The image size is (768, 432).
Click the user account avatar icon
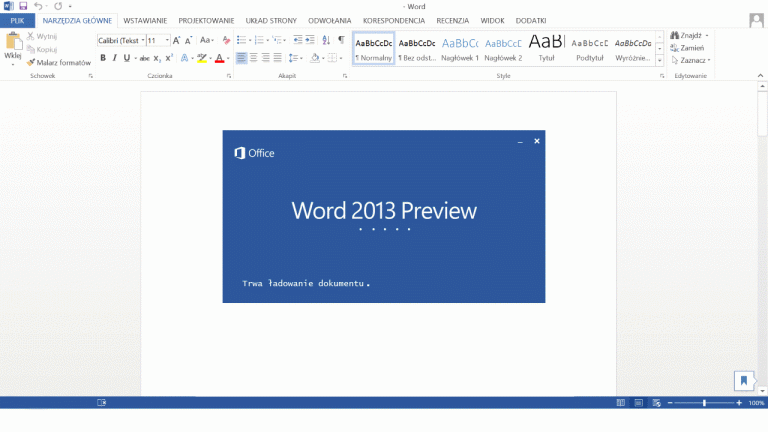point(756,21)
